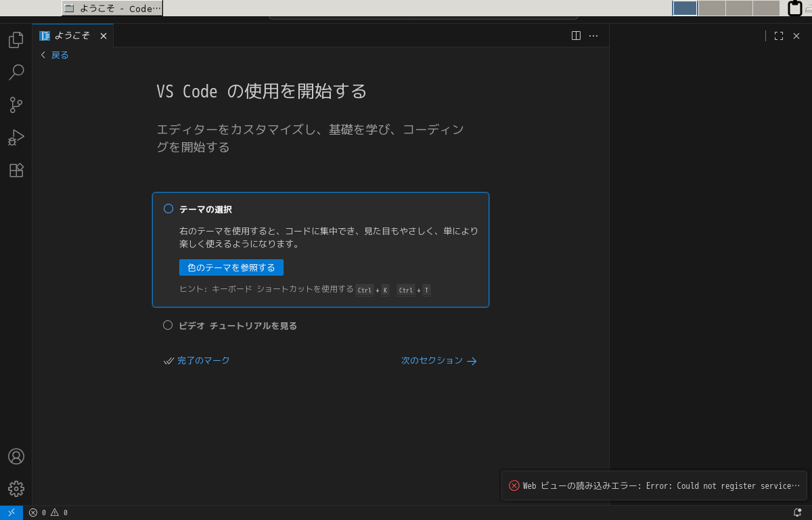Select the ようこそ editor tab

72,36
